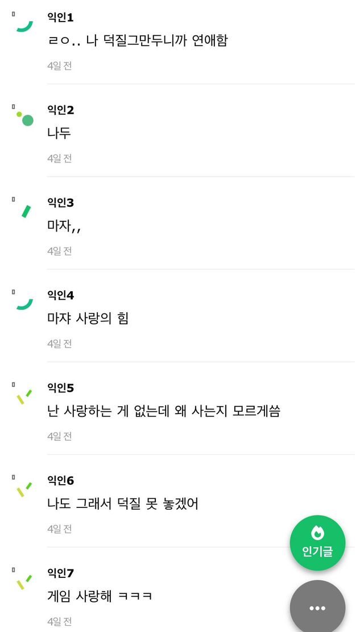Select the comment "나두"
The height and width of the screenshot is (632, 364).
coord(59,133)
